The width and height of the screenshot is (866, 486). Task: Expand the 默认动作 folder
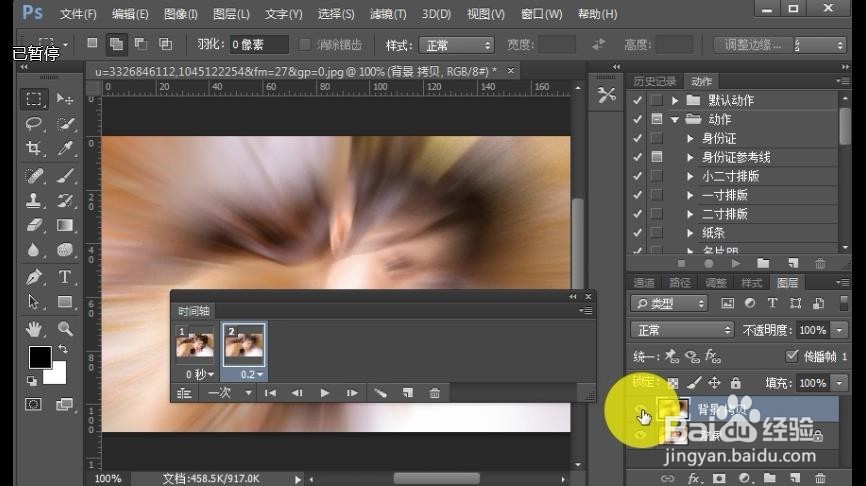[x=675, y=101]
